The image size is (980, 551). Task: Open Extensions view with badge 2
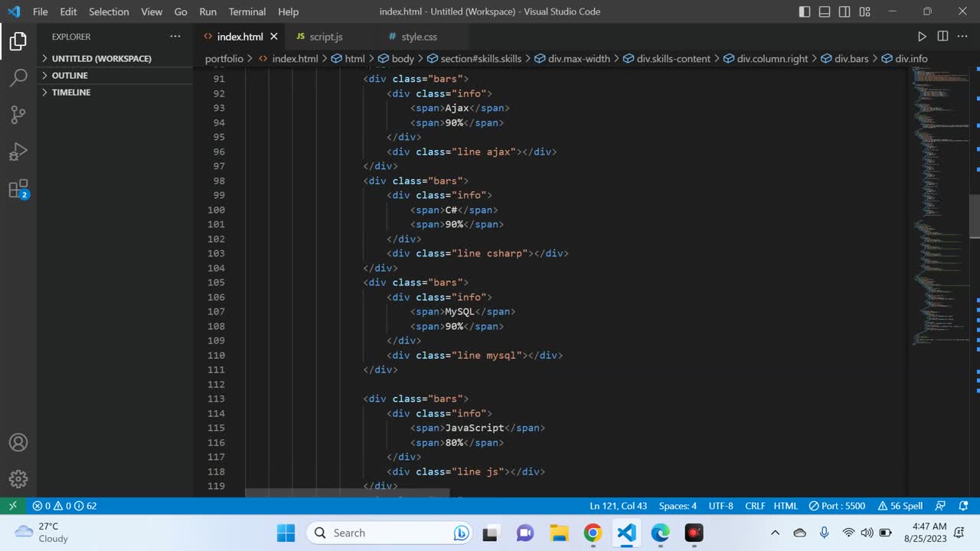click(x=18, y=189)
